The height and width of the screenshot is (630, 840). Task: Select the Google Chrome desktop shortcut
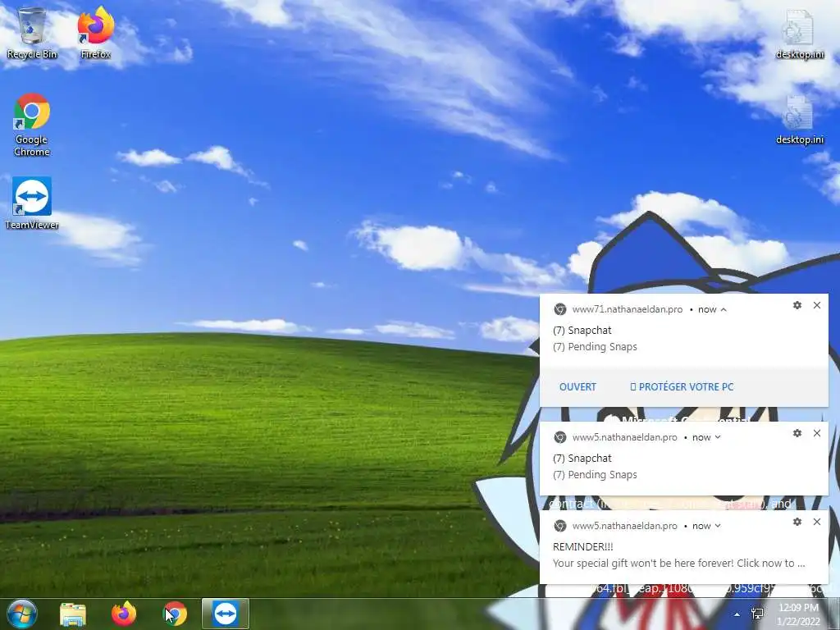coord(32,125)
